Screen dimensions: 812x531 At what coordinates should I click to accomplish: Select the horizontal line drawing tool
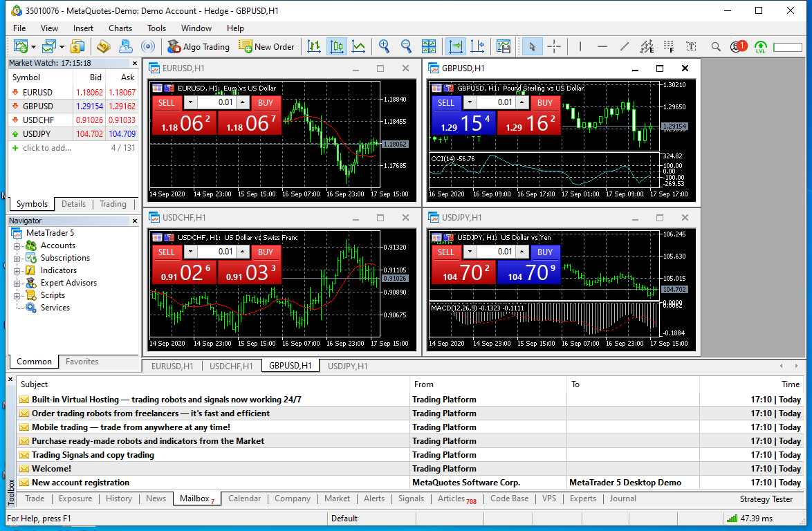602,46
